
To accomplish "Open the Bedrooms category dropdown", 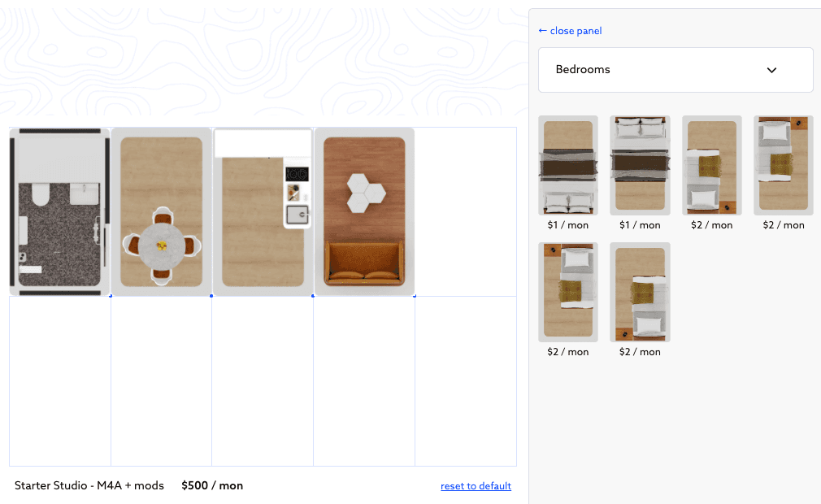I will pos(675,70).
